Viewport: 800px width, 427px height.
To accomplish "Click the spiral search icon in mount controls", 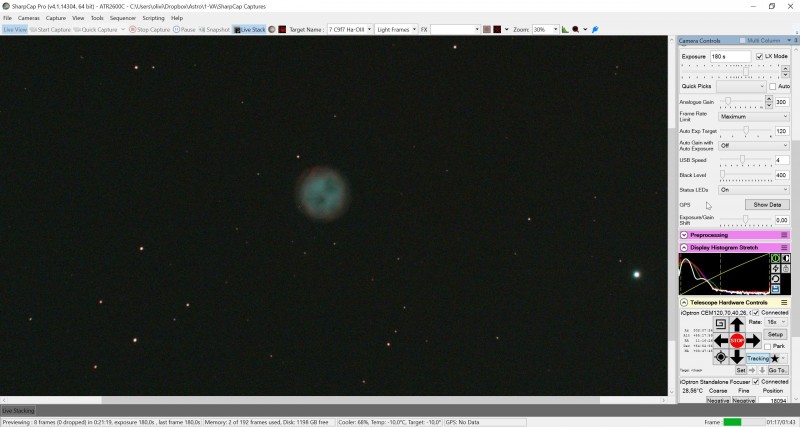I will point(720,324).
